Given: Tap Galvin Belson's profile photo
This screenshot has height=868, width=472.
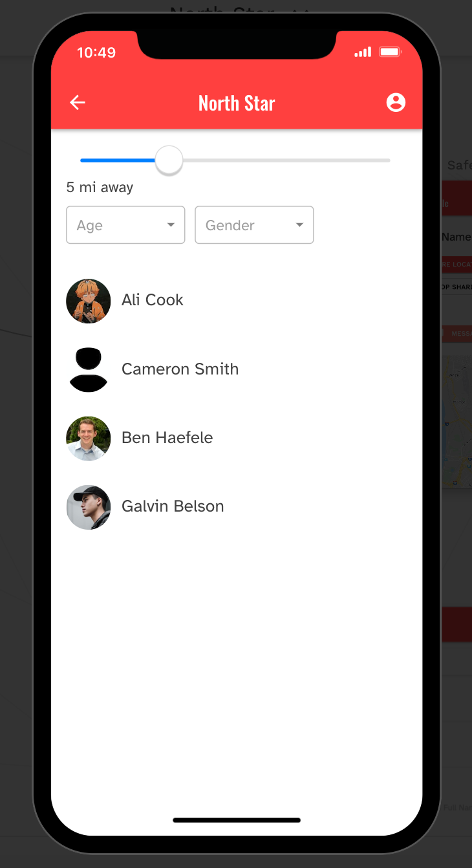Looking at the screenshot, I should pos(89,507).
